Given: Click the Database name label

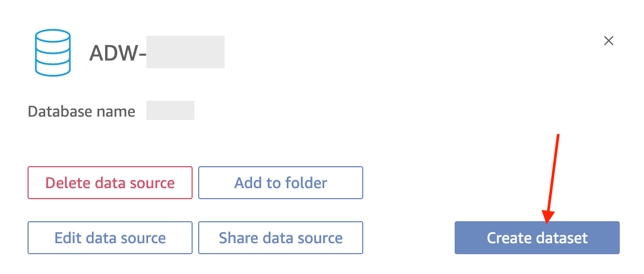Looking at the screenshot, I should [81, 112].
